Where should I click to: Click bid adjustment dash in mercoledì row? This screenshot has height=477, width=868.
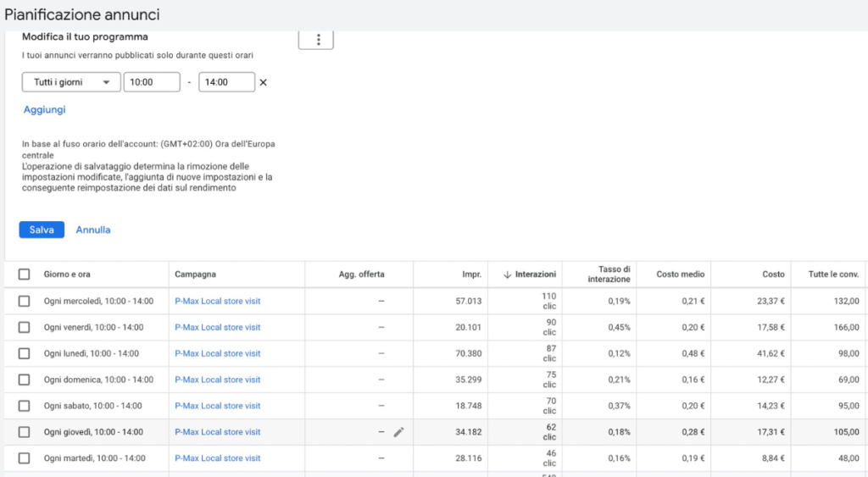tap(381, 301)
